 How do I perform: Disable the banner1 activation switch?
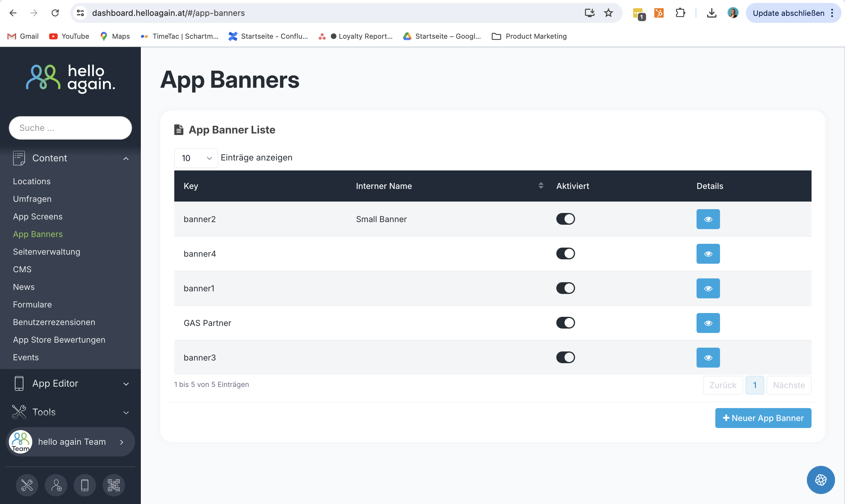[565, 288]
